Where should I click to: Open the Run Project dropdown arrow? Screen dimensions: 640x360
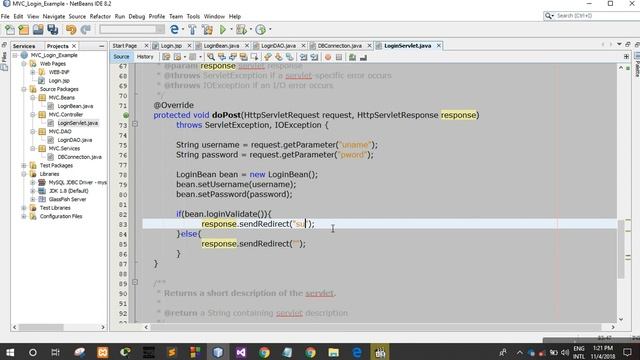(x=231, y=30)
